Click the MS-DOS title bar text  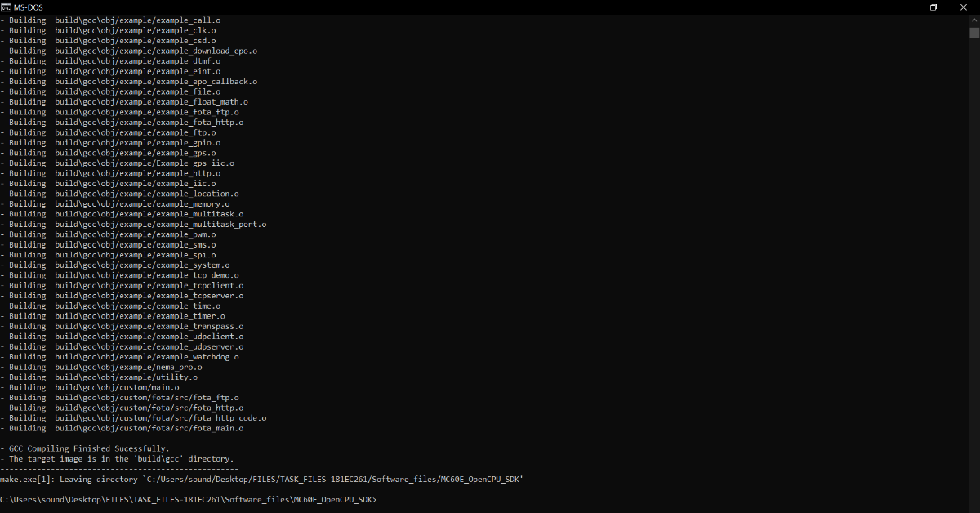[29, 7]
